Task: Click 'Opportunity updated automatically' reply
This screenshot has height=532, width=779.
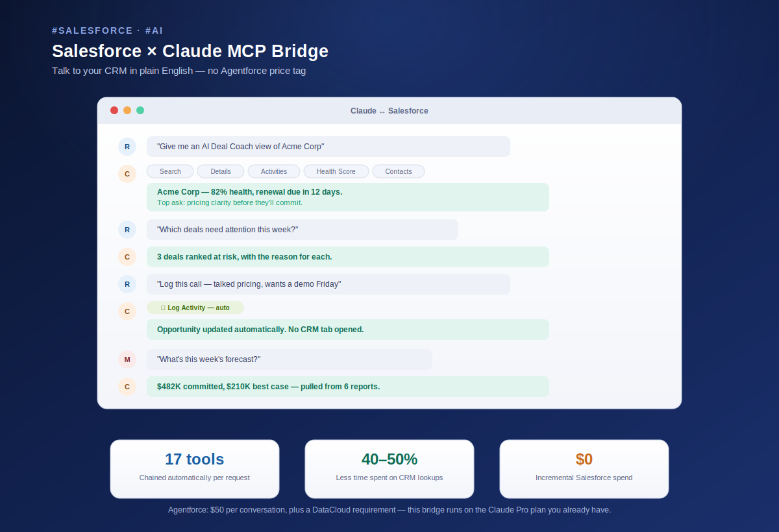Action: pos(348,330)
